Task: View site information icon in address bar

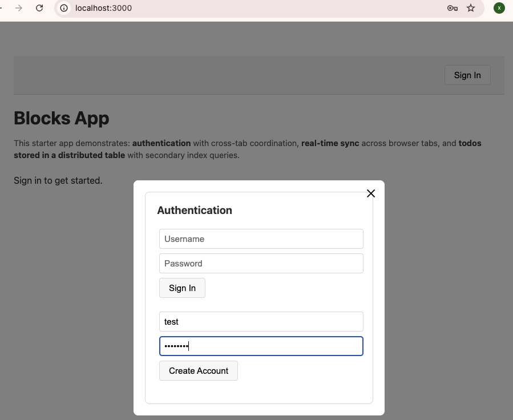Action: click(64, 8)
